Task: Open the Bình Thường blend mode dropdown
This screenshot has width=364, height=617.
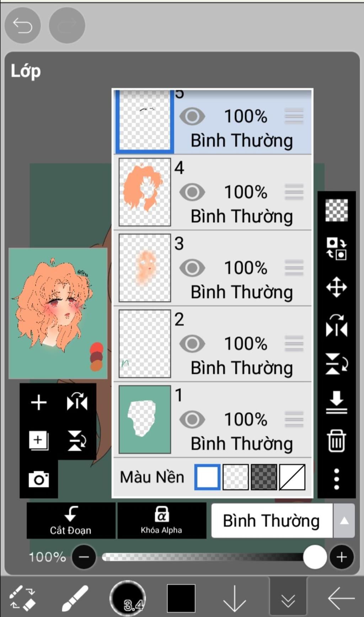Action: pyautogui.click(x=272, y=521)
